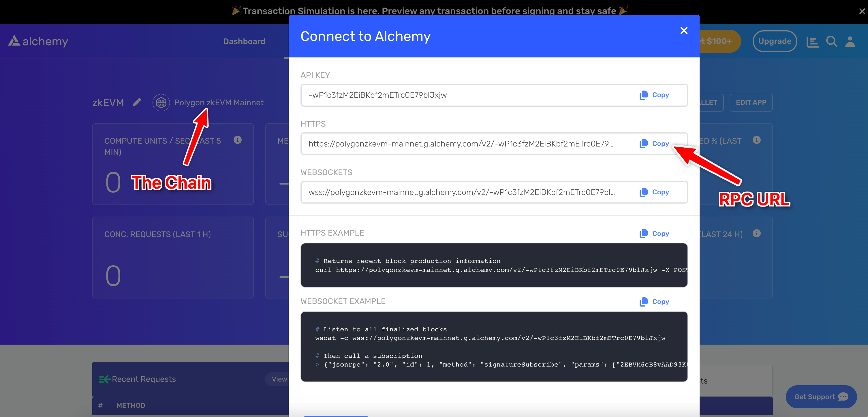868x417 pixels.
Task: Copy the API KEY value
Action: point(654,95)
